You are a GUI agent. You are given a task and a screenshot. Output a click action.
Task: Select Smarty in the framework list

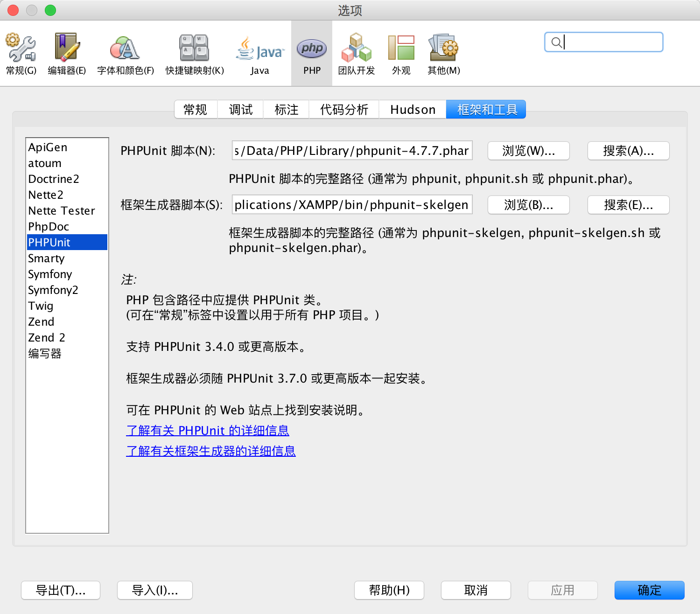(67, 258)
